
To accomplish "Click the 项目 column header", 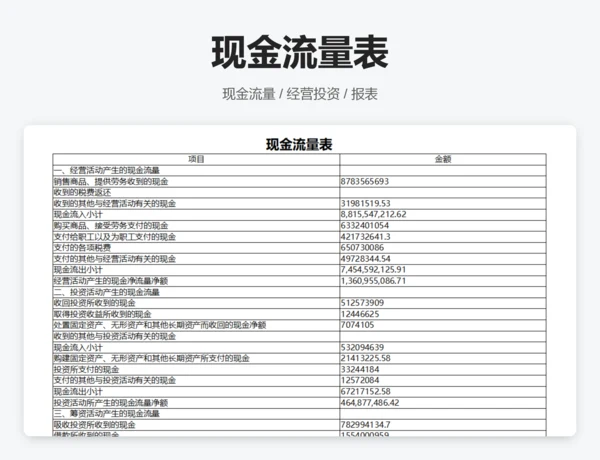I will tap(196, 159).
